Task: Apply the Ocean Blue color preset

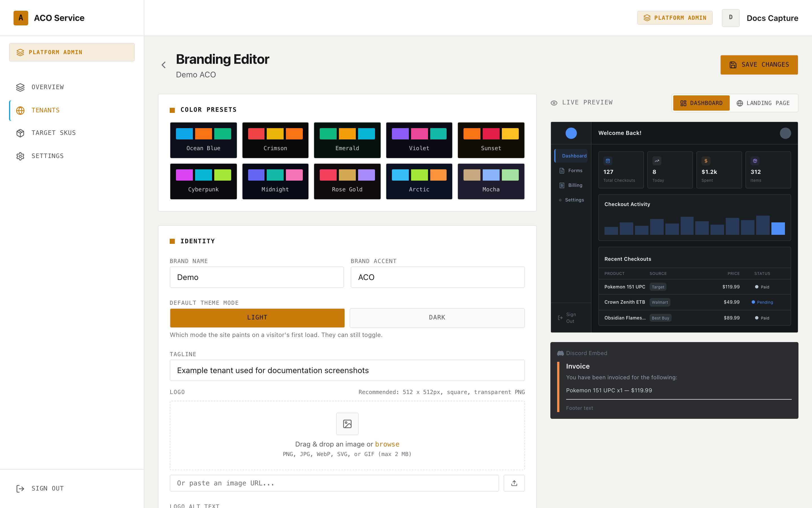Action: coord(203,140)
